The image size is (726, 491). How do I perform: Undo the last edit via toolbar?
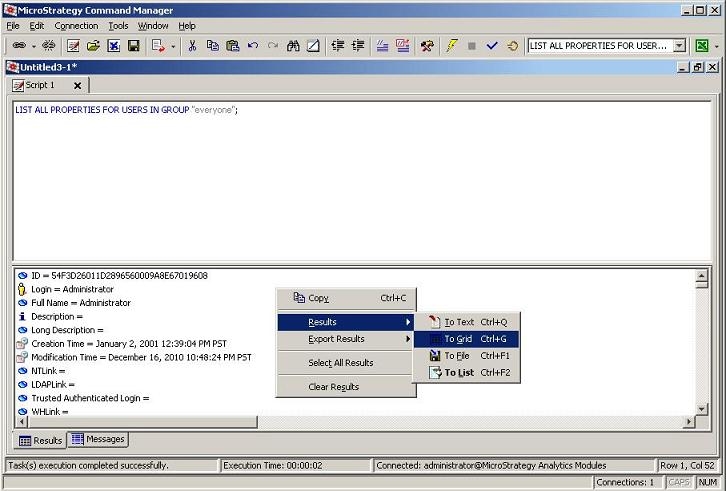coord(253,45)
